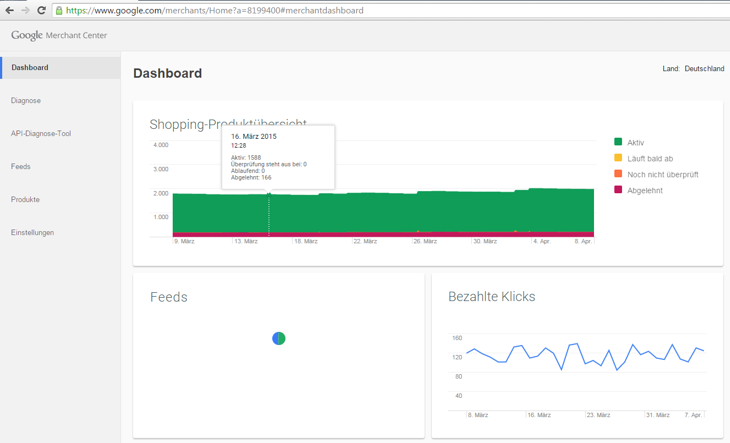This screenshot has width=730, height=443.
Task: Click the Läuft bald ab legend label
Action: tap(650, 159)
